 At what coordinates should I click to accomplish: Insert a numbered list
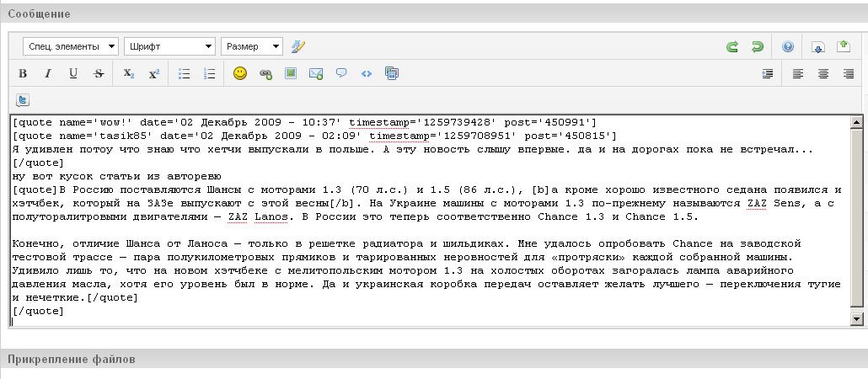point(209,73)
